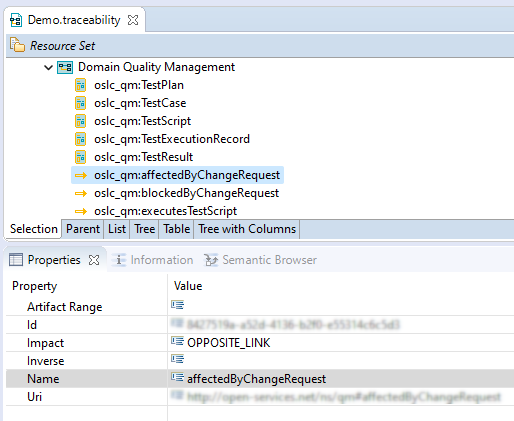
Task: Close the Demo.traceability editor tab
Action: [x=133, y=20]
